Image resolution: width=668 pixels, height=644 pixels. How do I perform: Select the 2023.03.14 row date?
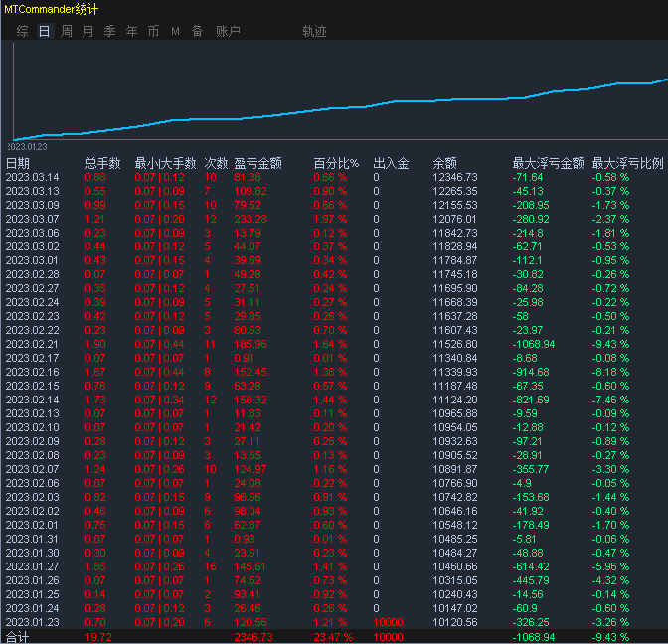click(33, 177)
